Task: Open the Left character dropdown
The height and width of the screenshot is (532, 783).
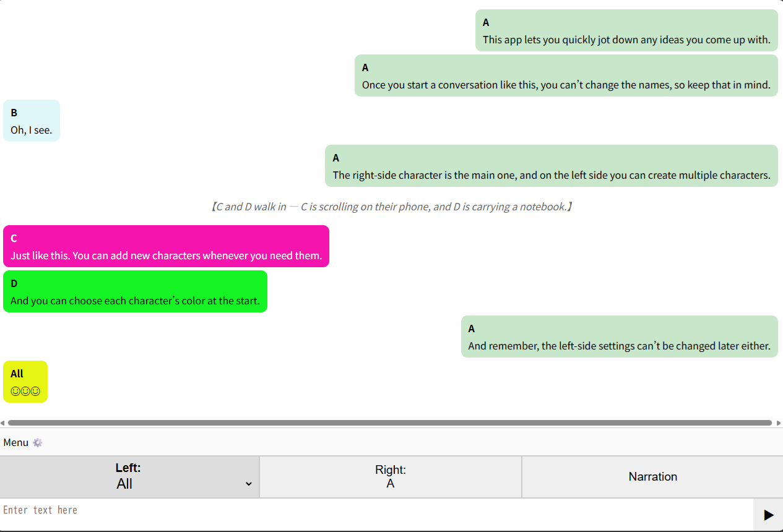Action: click(129, 477)
